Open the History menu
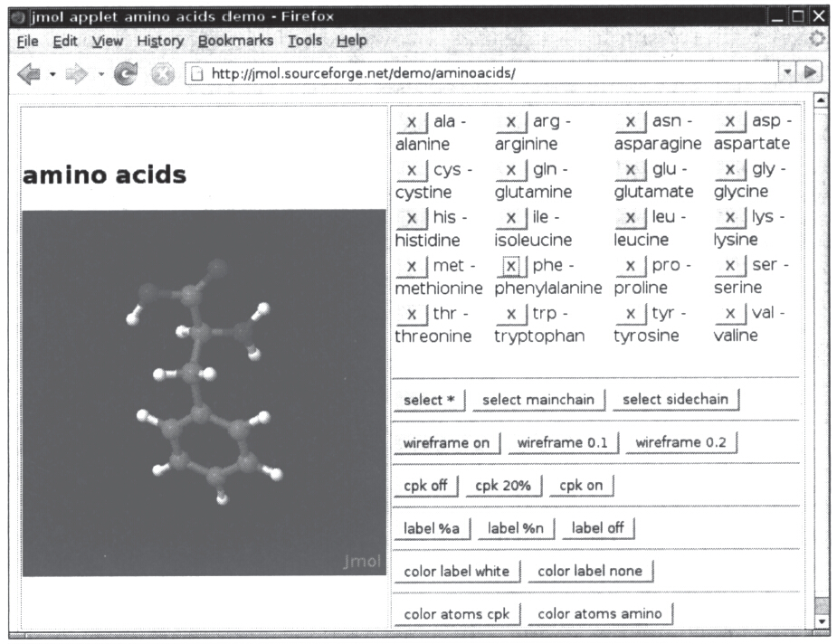Viewport: 837px width, 644px height. pos(160,41)
